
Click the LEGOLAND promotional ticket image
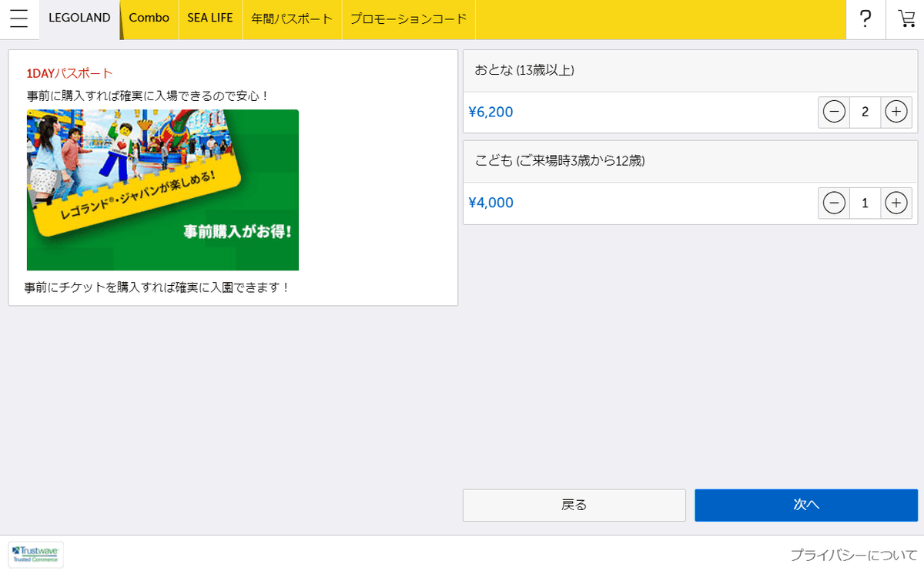162,190
